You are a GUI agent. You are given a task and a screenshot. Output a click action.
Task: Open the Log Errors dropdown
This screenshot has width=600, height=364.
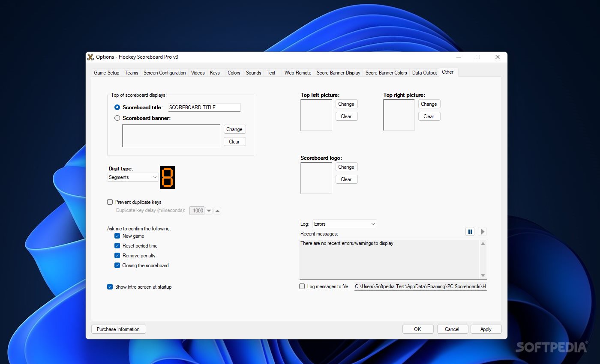coord(345,224)
